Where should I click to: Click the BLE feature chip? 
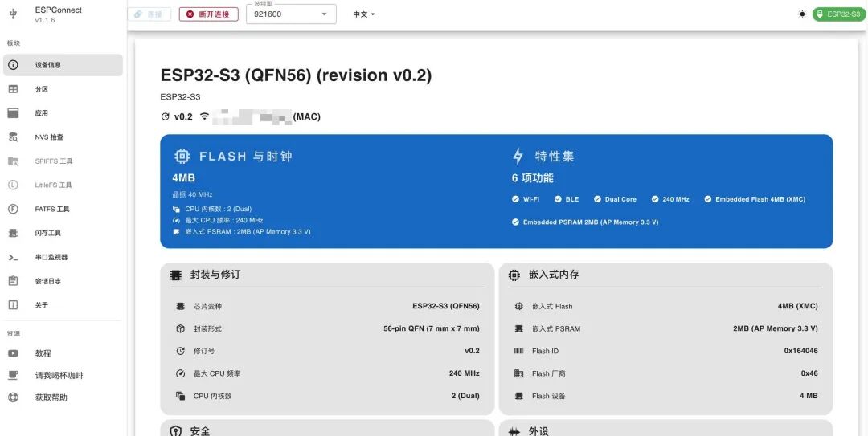pyautogui.click(x=567, y=199)
